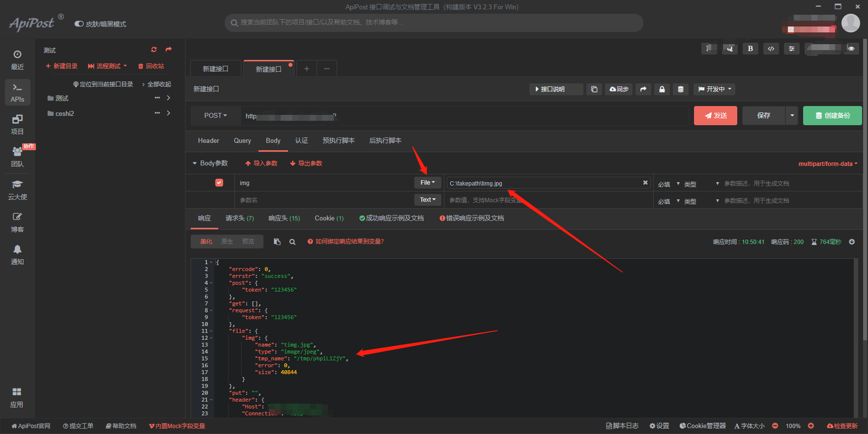The height and width of the screenshot is (434, 868).
Task: Switch to the 预执行脚本 tab
Action: [x=339, y=140]
